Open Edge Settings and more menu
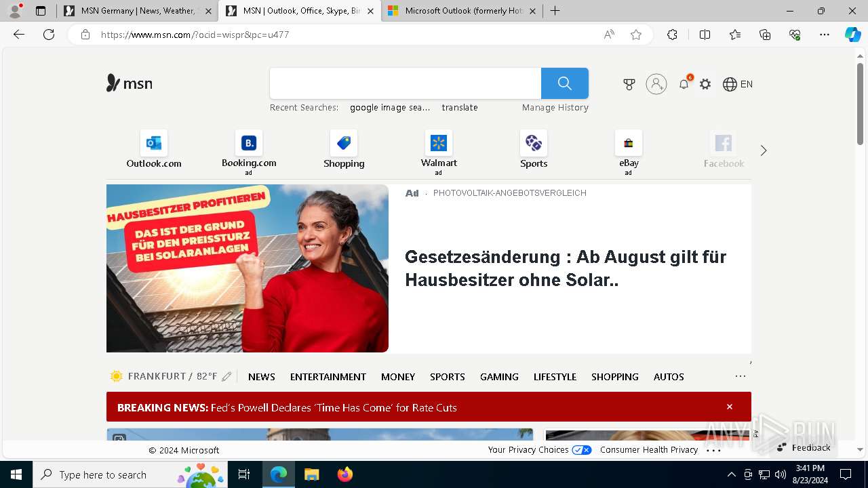The width and height of the screenshot is (868, 488). [825, 35]
